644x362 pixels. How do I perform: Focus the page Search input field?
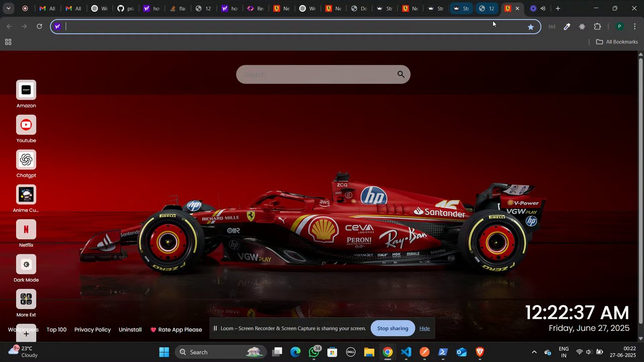coord(323,74)
